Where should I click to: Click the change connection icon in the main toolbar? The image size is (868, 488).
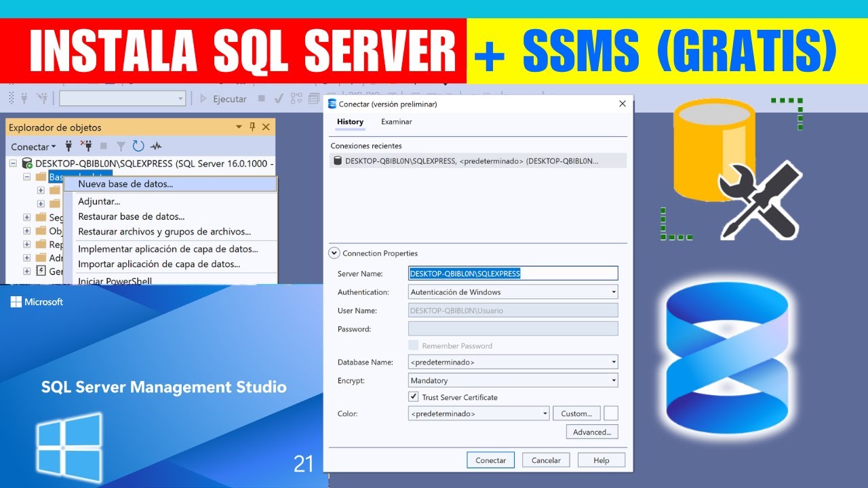coord(42,98)
